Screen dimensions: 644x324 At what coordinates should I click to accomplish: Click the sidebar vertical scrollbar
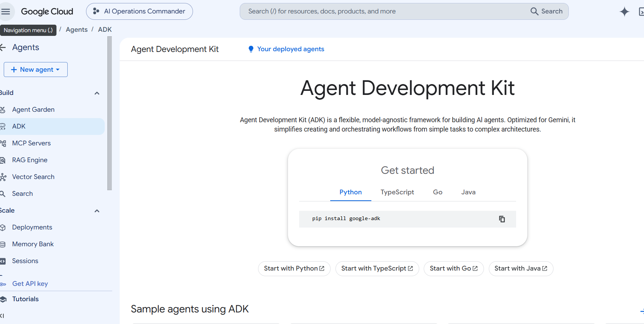[x=110, y=114]
